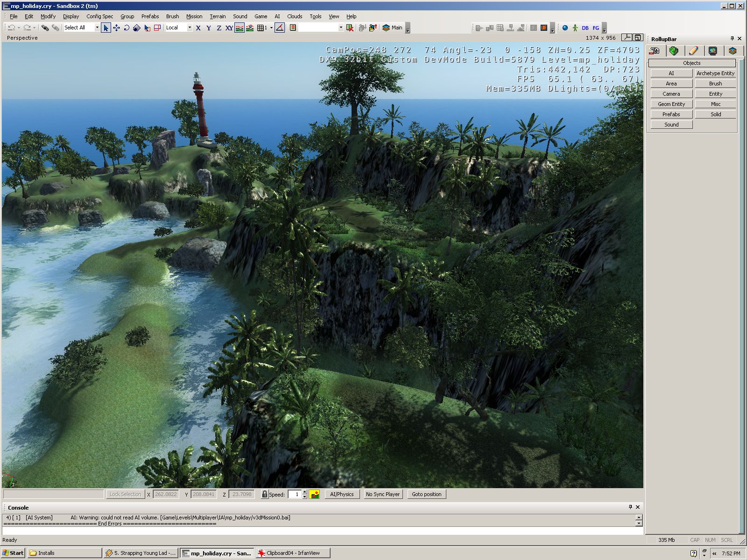This screenshot has width=747, height=560.
Task: Select the RollupBar Layers tab
Action: click(733, 51)
